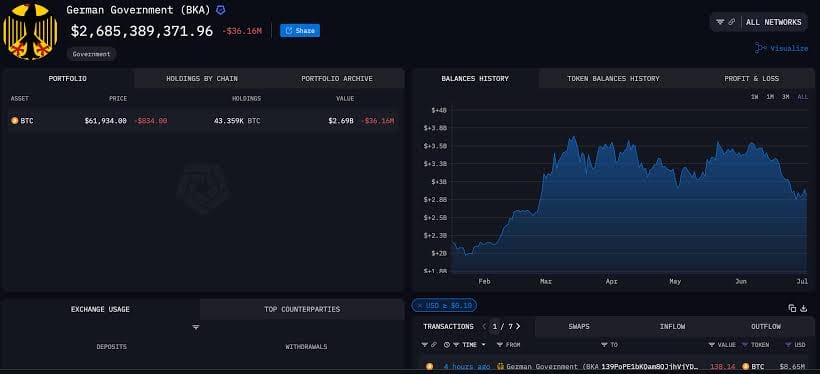The width and height of the screenshot is (820, 374).
Task: Click the $2.69B portfolio value
Action: pos(341,121)
